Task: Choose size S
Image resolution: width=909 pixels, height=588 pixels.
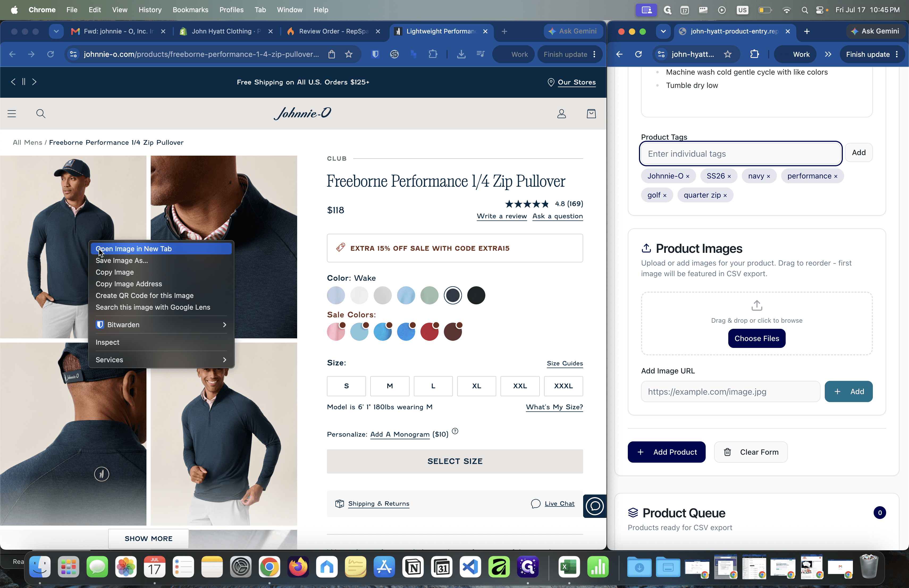Action: point(346,386)
